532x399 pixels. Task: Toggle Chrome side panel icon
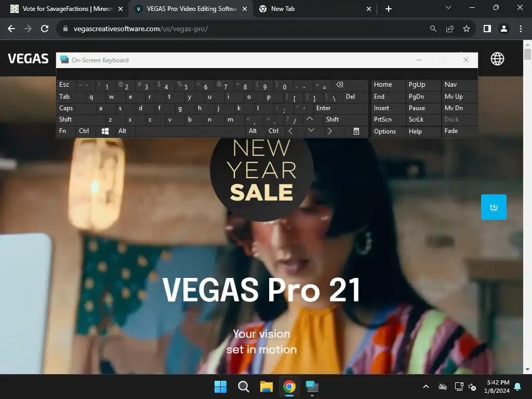(487, 29)
